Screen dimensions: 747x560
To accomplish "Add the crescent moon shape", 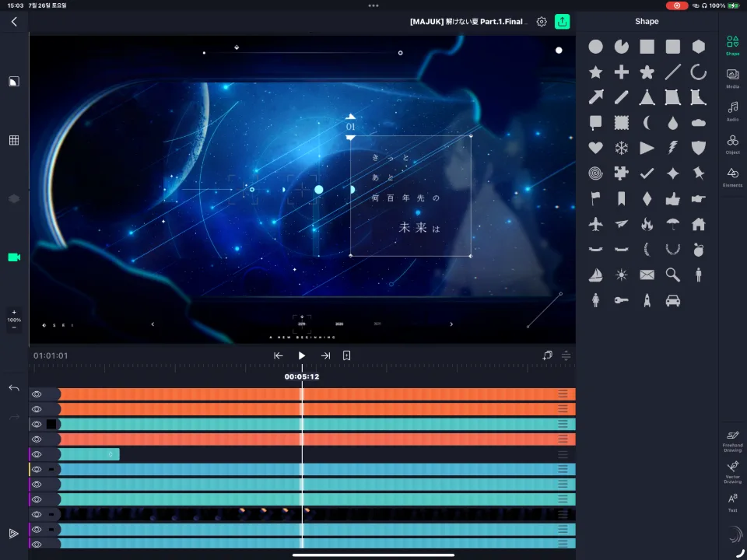I will pyautogui.click(x=647, y=123).
